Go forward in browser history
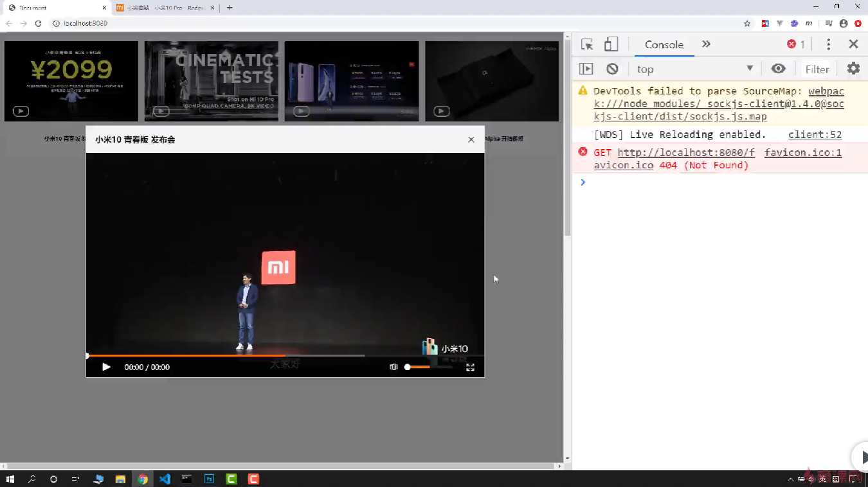868x487 pixels. pos(23,23)
